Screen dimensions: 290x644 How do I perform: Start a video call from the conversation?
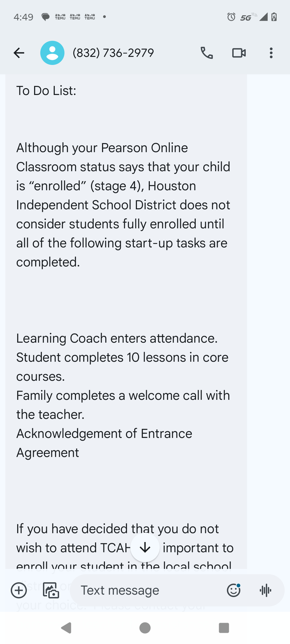(239, 53)
